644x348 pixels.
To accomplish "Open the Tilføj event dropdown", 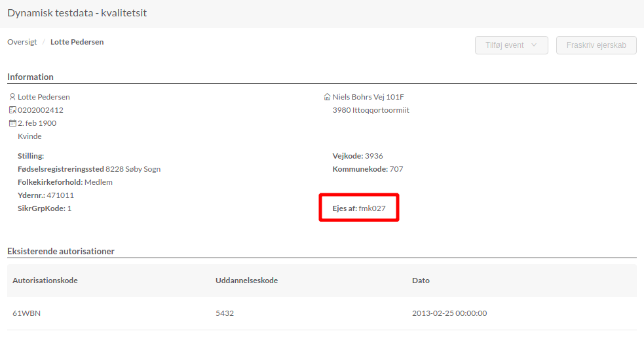I will coord(512,45).
